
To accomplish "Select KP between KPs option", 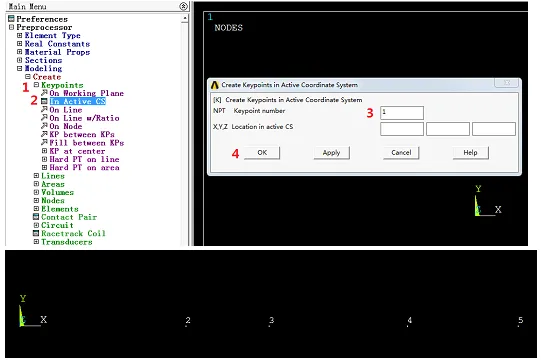I will point(82,134).
